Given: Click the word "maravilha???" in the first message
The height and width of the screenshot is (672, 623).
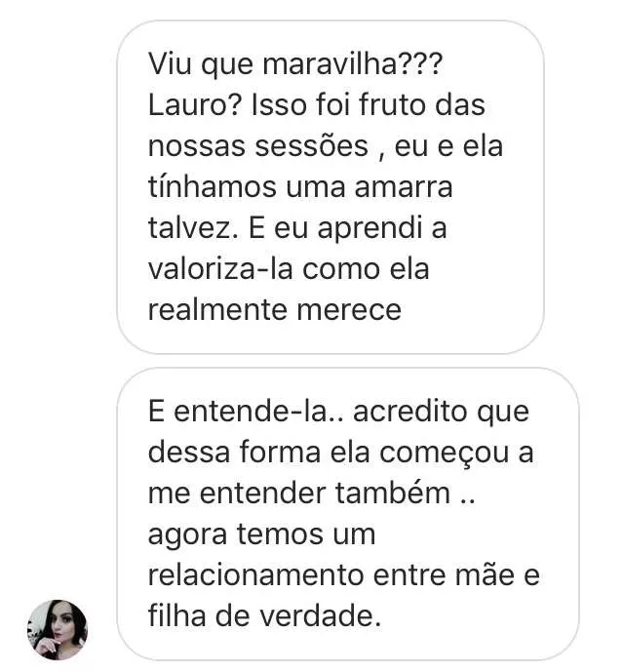Looking at the screenshot, I should point(352,63).
